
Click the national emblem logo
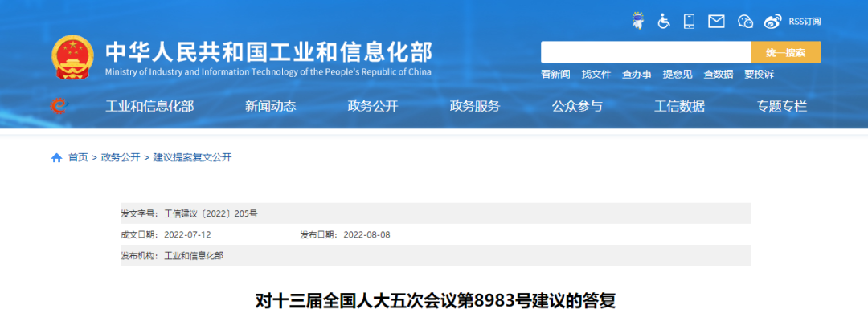click(72, 58)
